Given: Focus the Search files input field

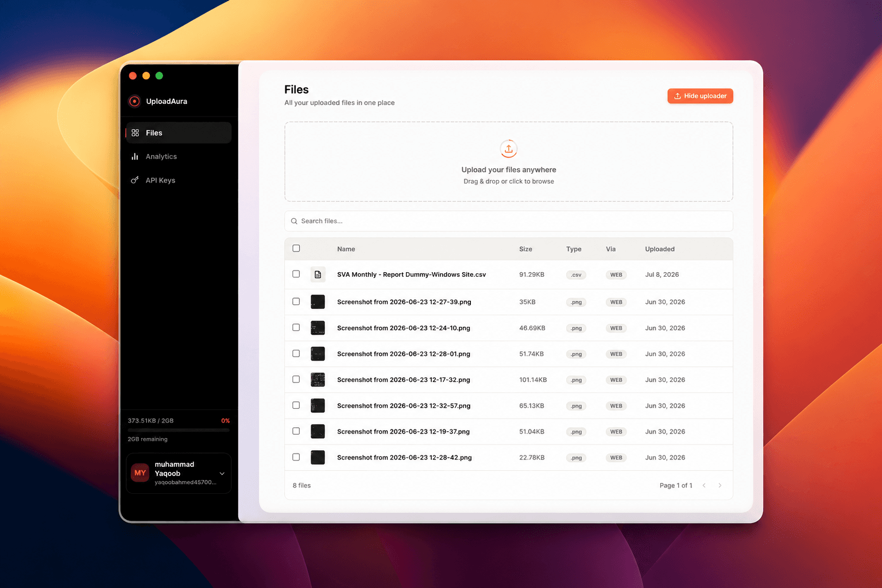Looking at the screenshot, I should coord(509,221).
